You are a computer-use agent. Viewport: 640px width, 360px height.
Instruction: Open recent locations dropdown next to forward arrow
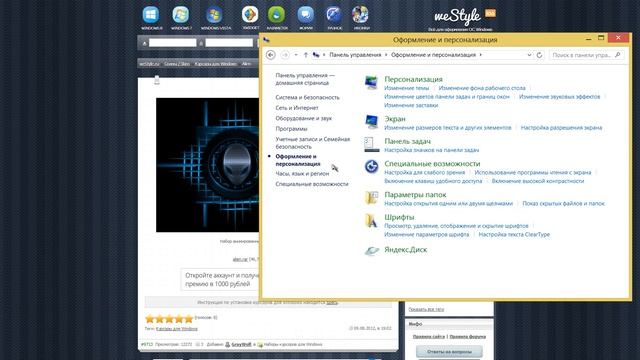(x=296, y=55)
